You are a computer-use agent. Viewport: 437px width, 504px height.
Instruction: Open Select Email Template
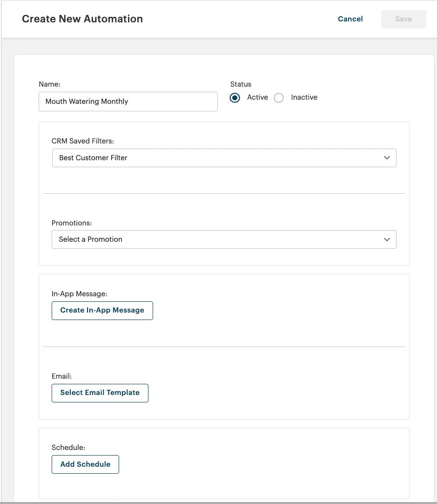100,393
